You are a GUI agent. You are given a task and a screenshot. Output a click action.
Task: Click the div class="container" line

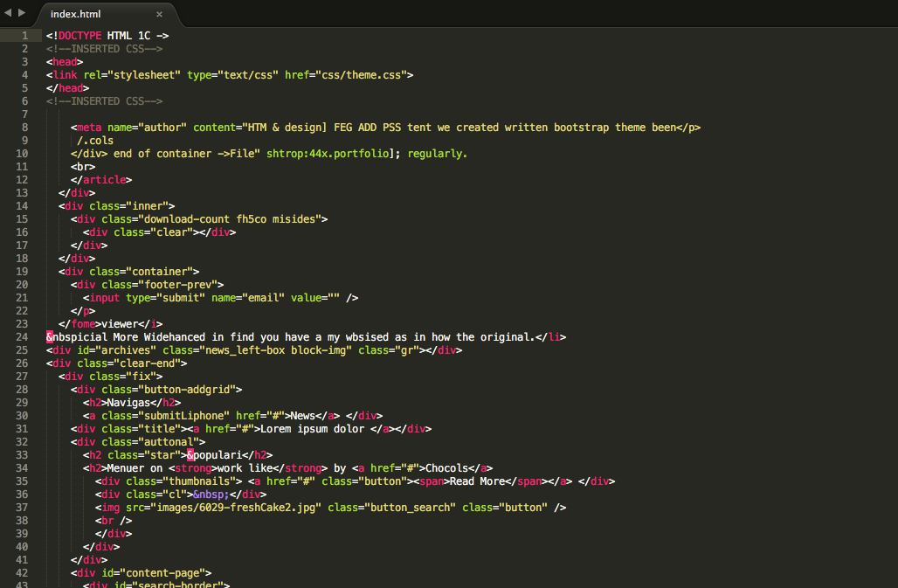click(129, 272)
